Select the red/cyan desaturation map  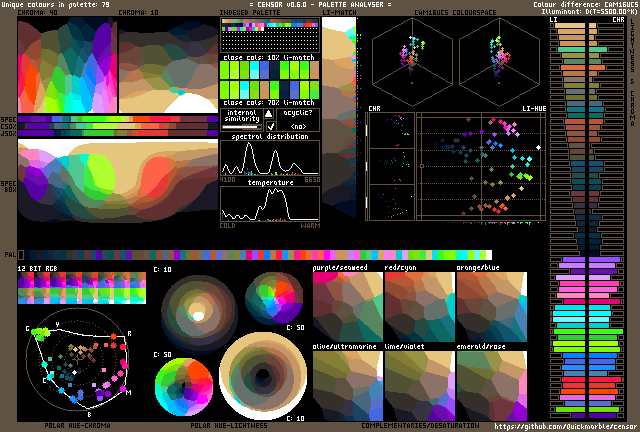pyautogui.click(x=419, y=305)
